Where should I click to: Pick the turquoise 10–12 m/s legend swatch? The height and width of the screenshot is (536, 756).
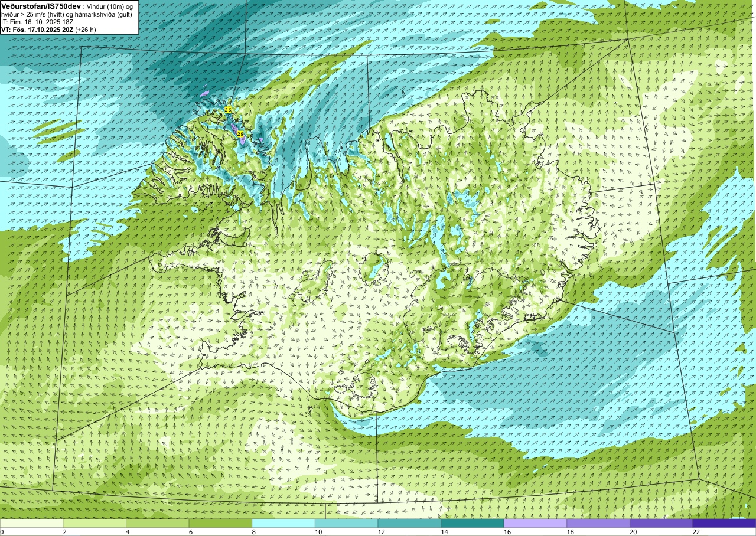click(x=347, y=523)
